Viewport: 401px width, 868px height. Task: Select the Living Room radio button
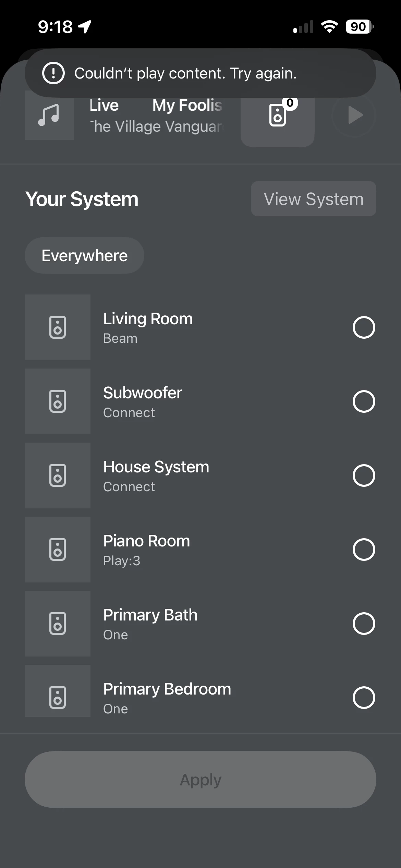(x=364, y=327)
